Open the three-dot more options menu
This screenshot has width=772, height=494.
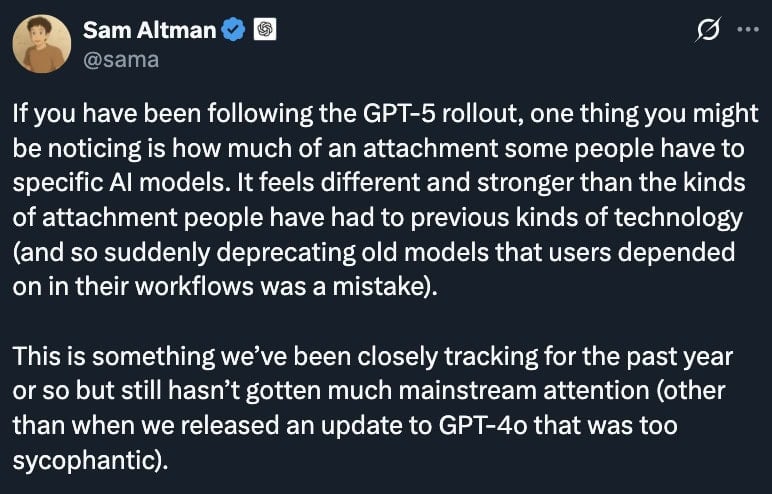tap(748, 30)
